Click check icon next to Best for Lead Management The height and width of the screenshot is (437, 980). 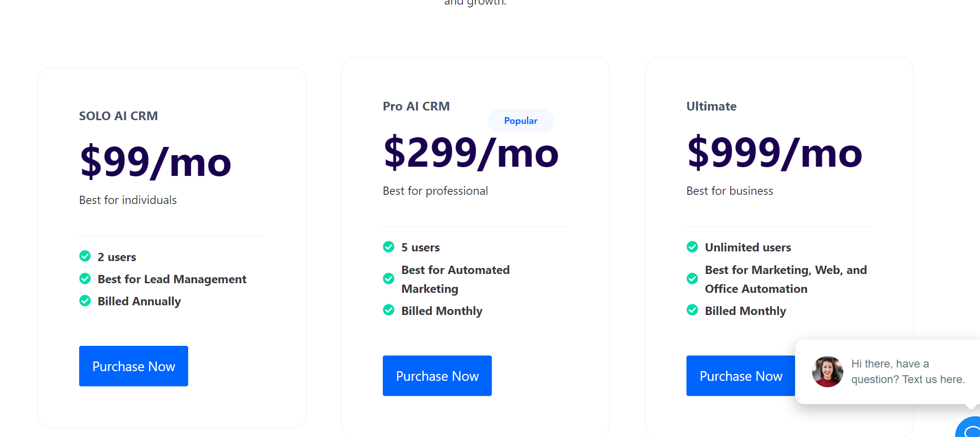85,279
